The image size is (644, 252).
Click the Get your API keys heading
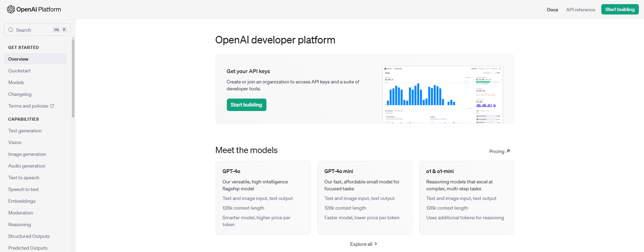tap(248, 71)
